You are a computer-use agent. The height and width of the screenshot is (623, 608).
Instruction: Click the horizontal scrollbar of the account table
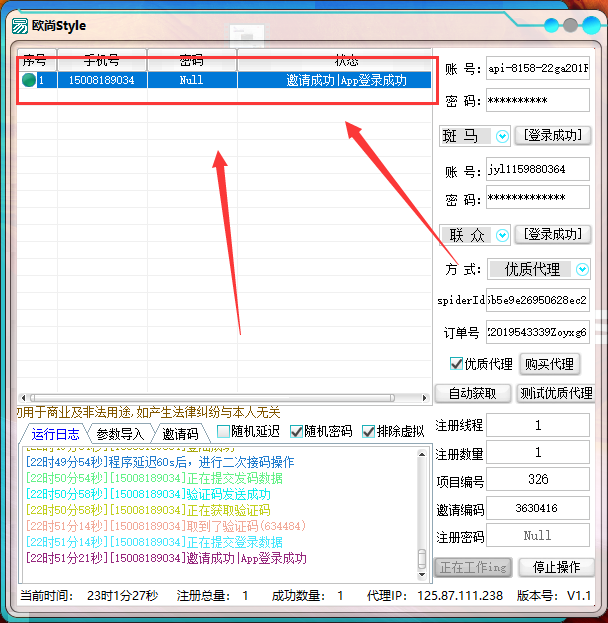[x=212, y=398]
